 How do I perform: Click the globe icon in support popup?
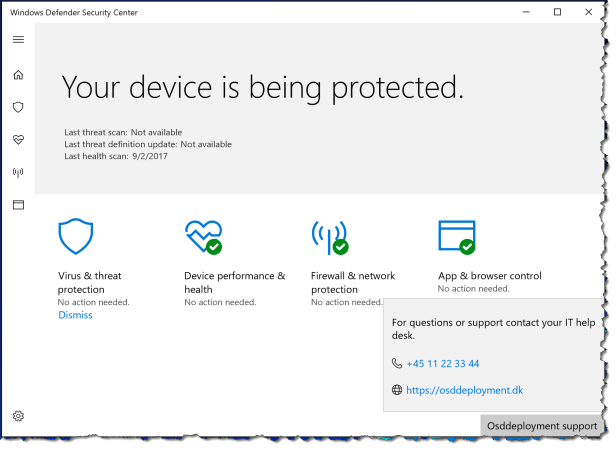(x=397, y=390)
